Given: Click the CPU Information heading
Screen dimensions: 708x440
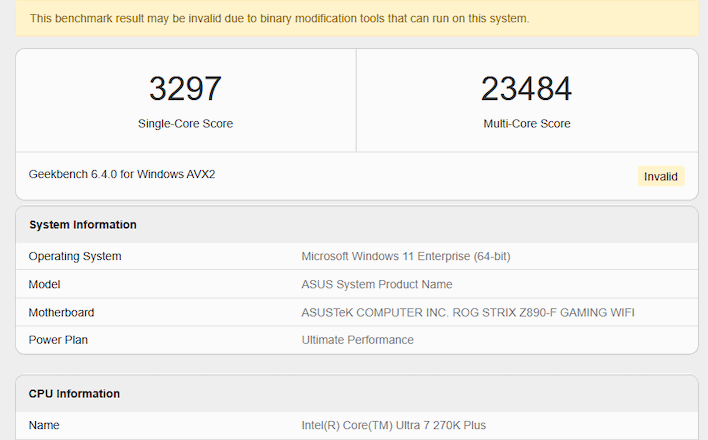Looking at the screenshot, I should tap(75, 393).
